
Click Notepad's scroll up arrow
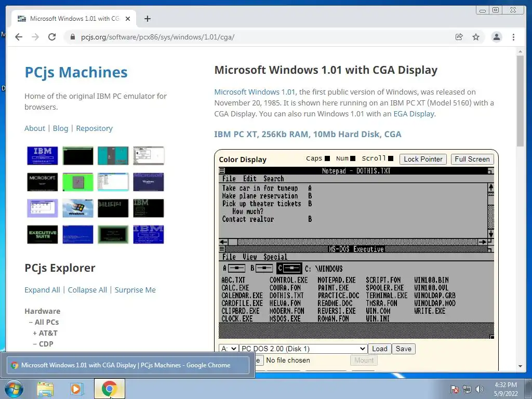point(490,187)
